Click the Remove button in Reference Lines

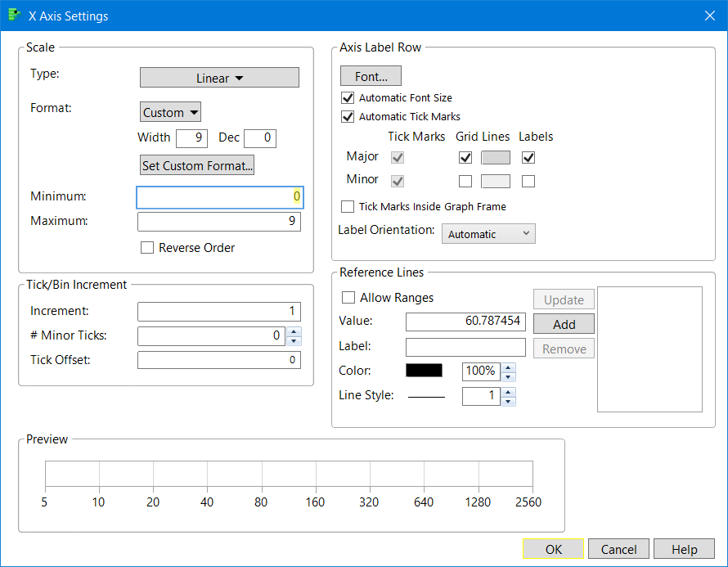tap(563, 348)
